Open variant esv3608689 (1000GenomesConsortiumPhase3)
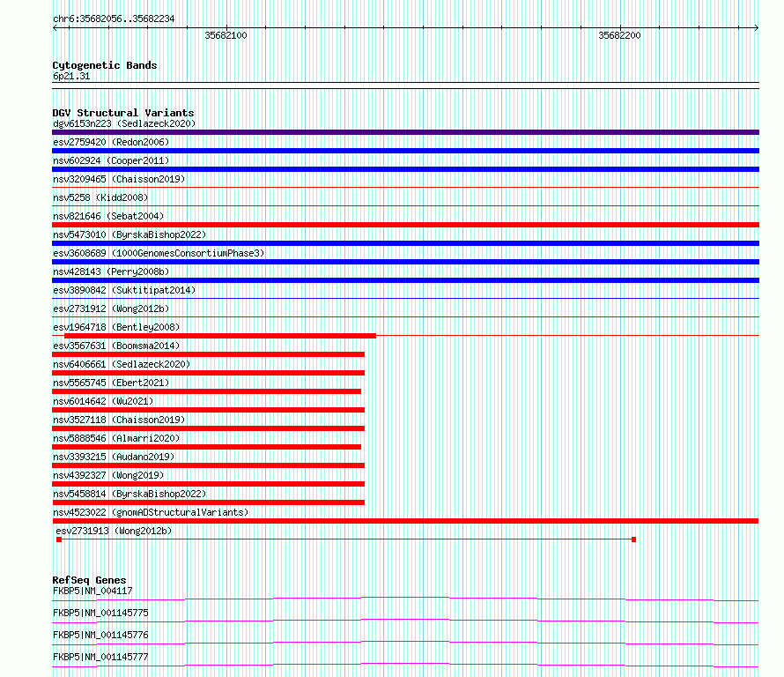Image resolution: width=784 pixels, height=677 pixels. tap(159, 253)
